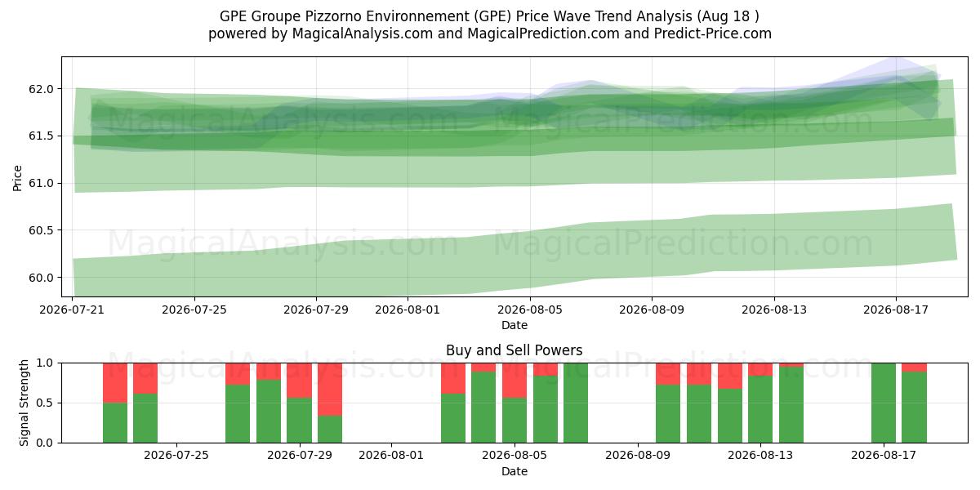
Task: Click 2026-08-17 on the Buy and Sell axis
Action: tap(884, 455)
